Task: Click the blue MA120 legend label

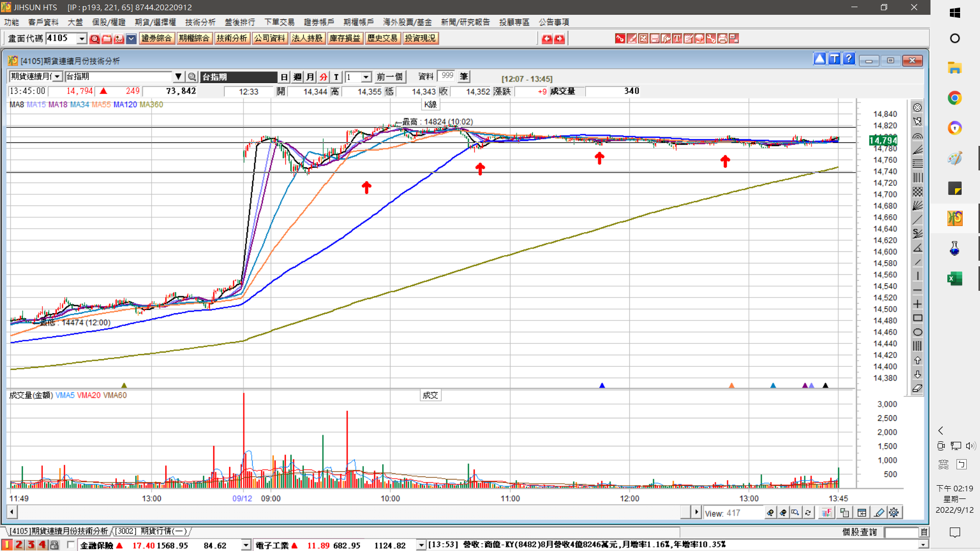Action: click(x=125, y=105)
